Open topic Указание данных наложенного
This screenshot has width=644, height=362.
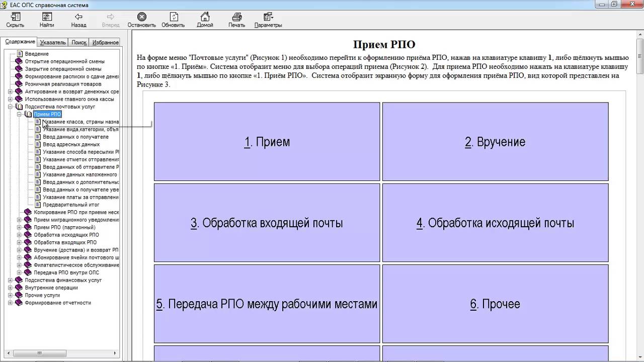point(80,174)
